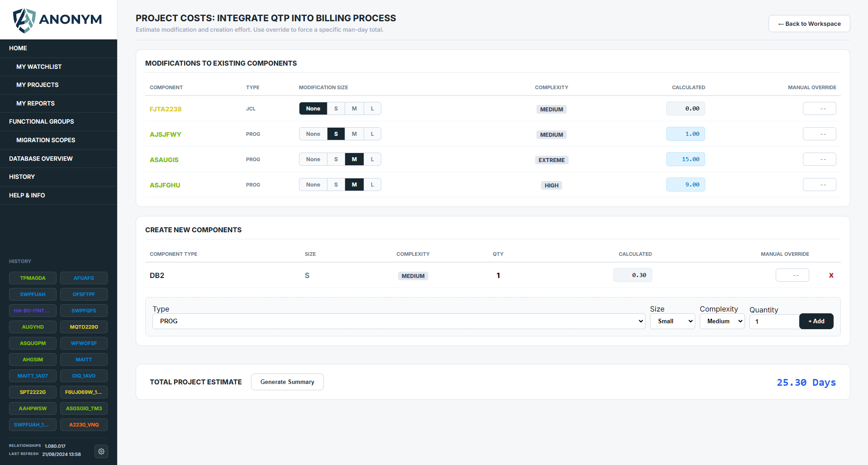The image size is (868, 465).
Task: Open the Type dropdown showing PROG
Action: pyautogui.click(x=398, y=321)
